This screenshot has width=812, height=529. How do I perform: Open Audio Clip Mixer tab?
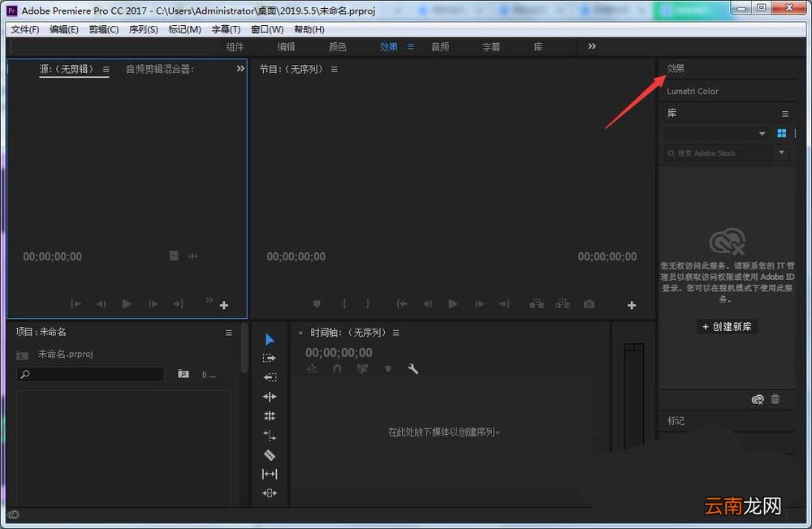(x=159, y=69)
